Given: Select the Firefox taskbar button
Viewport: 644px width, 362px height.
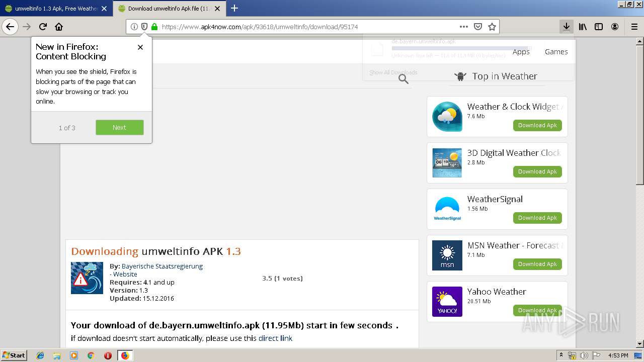Looking at the screenshot, I should click(125, 355).
